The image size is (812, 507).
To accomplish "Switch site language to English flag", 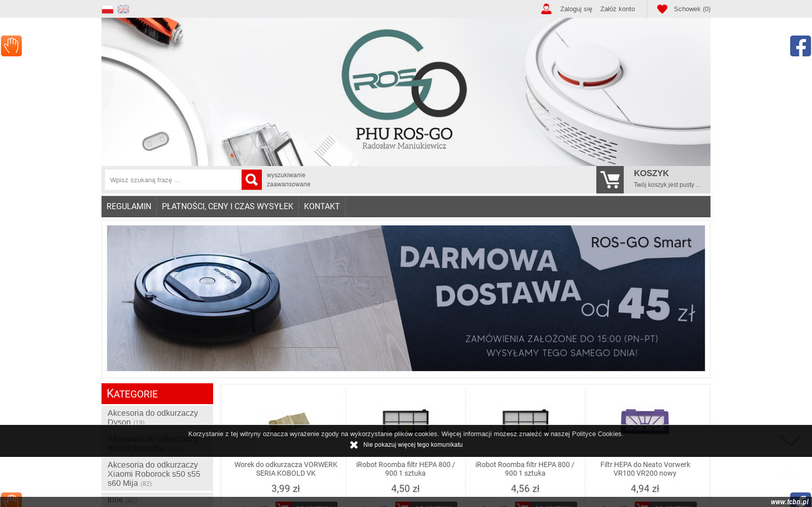I will coord(123,9).
